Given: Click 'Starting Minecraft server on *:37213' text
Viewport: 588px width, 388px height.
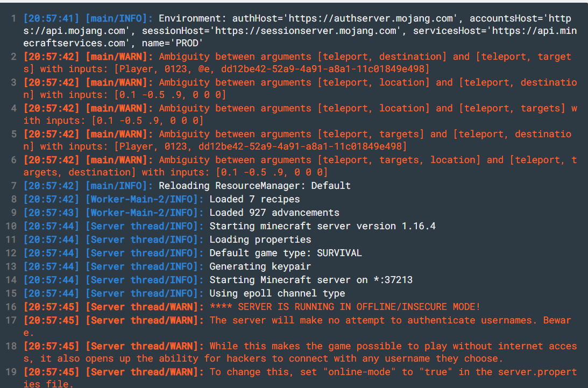Looking at the screenshot, I should 311,280.
